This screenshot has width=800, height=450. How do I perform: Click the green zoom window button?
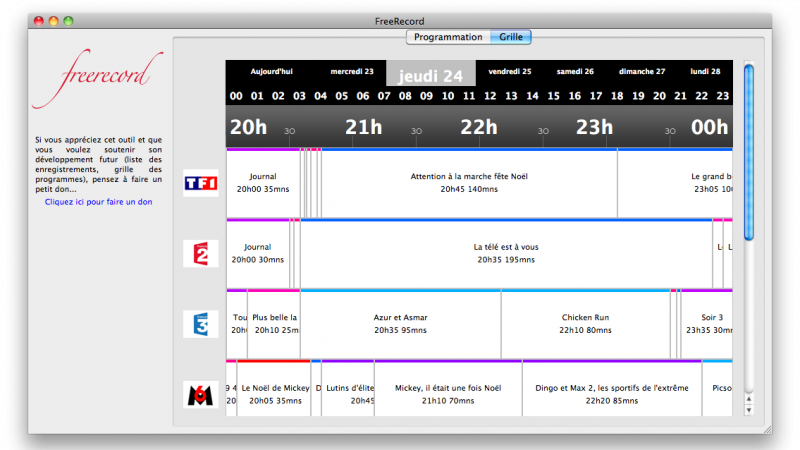point(68,21)
